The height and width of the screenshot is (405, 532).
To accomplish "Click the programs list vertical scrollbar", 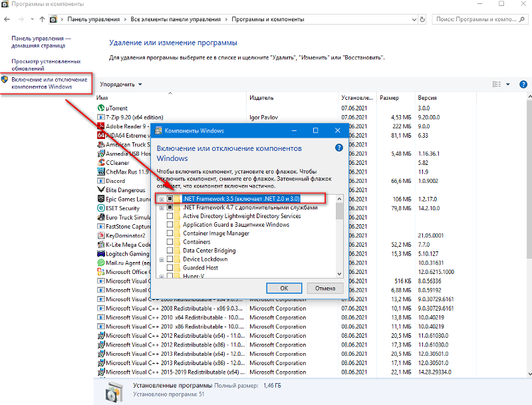I will coord(529,179).
